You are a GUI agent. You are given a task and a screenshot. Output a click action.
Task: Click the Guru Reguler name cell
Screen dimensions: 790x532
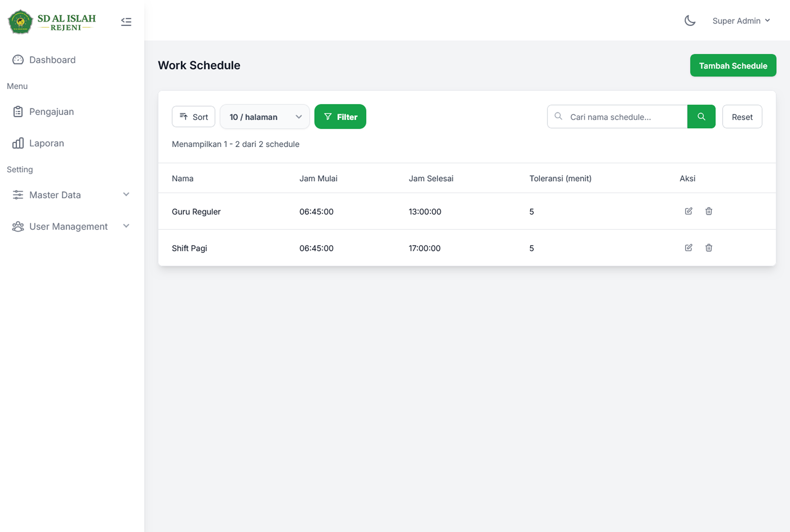click(196, 212)
